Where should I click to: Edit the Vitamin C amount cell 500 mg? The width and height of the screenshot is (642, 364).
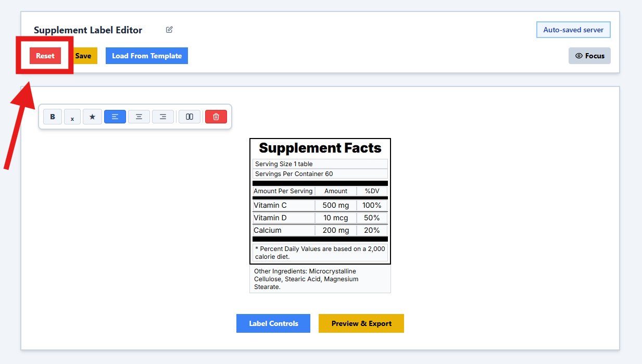[336, 205]
